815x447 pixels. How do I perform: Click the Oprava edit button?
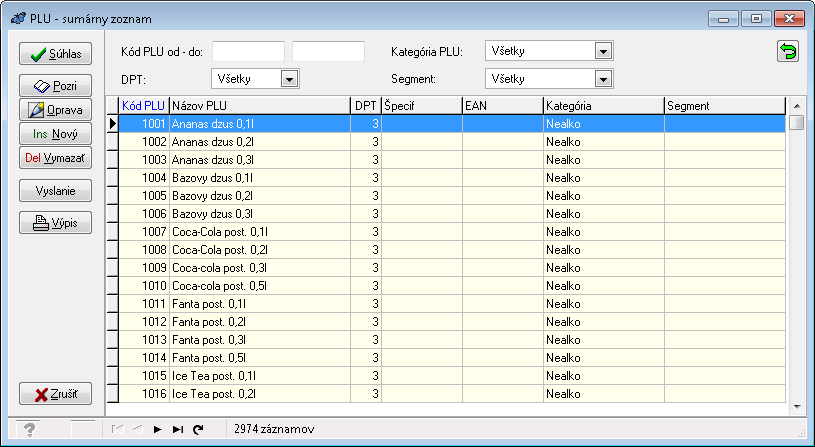coord(56,110)
